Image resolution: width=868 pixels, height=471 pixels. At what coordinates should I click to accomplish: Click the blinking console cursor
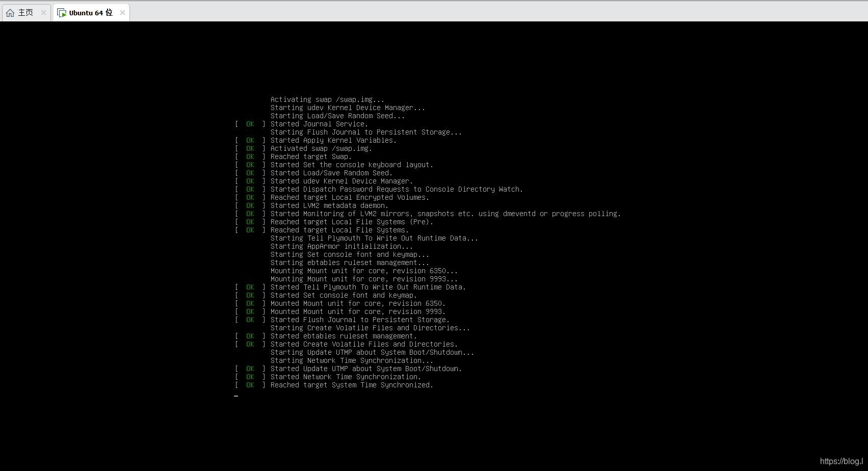tap(236, 396)
